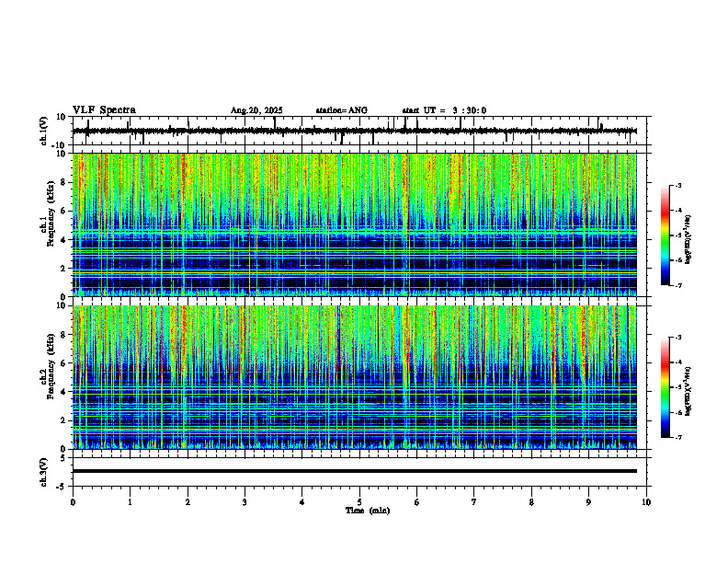Click the "ch.3(V)" axis label
This screenshot has width=728, height=563.
44,473
